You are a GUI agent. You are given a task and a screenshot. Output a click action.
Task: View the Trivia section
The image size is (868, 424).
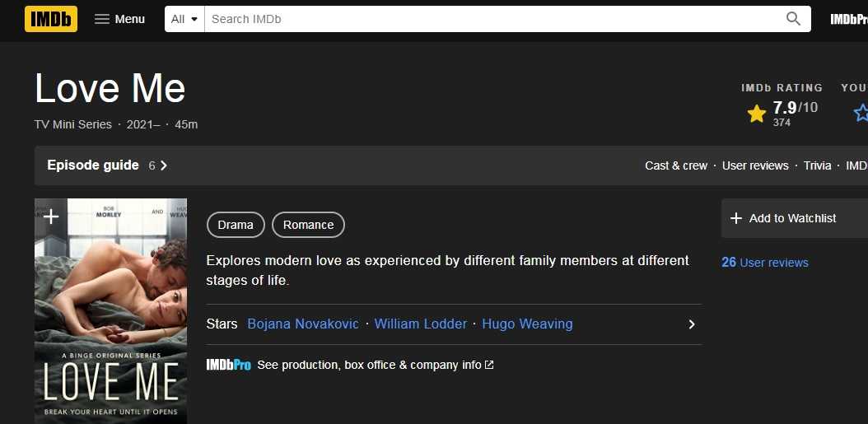(x=817, y=165)
